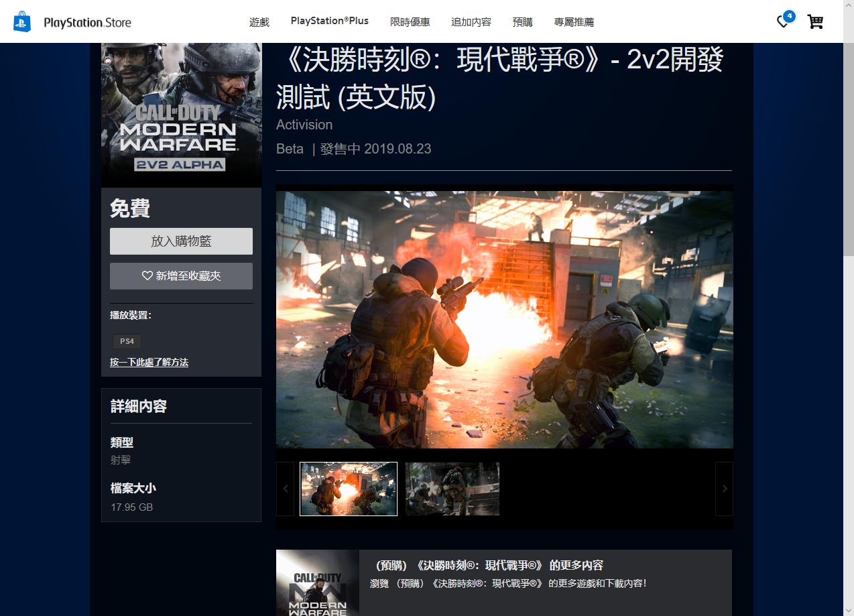Click the main gameplay screenshot image
The height and width of the screenshot is (616, 854).
(504, 320)
